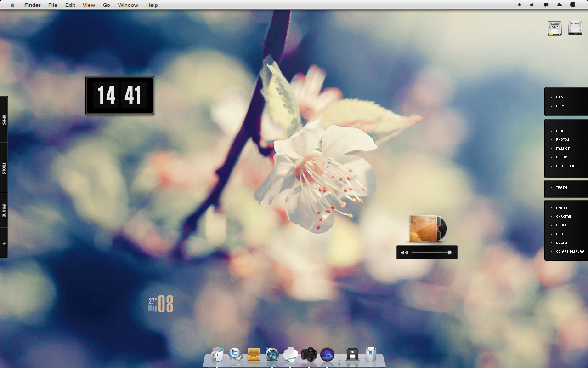
Task: Open the MUSICS folder link
Action: click(563, 149)
